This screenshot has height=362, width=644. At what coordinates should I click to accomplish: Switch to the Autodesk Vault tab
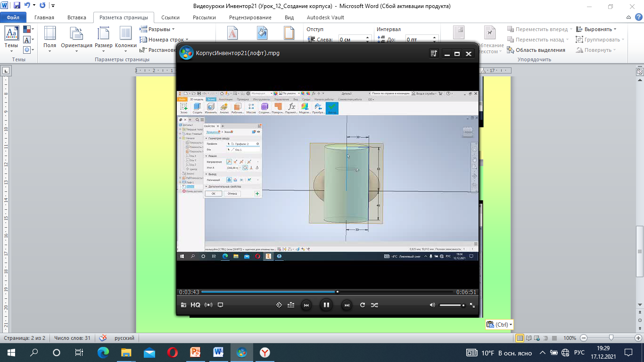coord(325,17)
